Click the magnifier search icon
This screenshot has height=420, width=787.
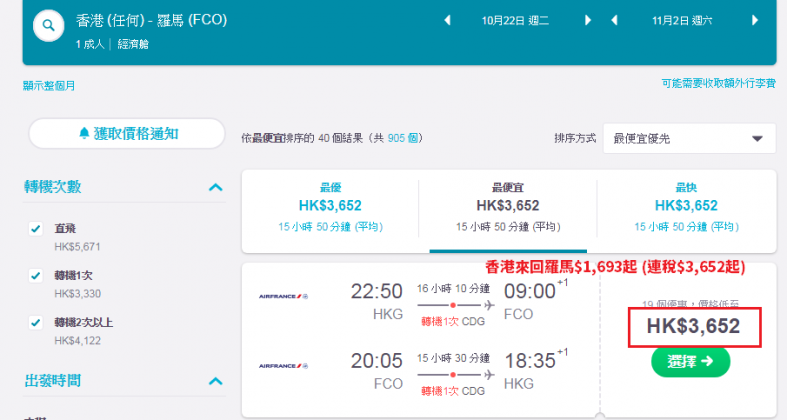pos(48,25)
